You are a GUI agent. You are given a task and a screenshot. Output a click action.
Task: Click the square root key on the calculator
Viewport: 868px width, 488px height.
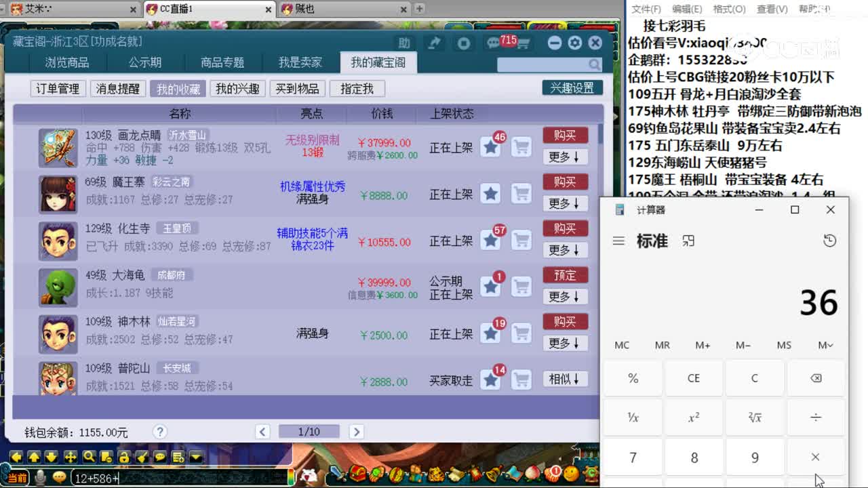(755, 418)
